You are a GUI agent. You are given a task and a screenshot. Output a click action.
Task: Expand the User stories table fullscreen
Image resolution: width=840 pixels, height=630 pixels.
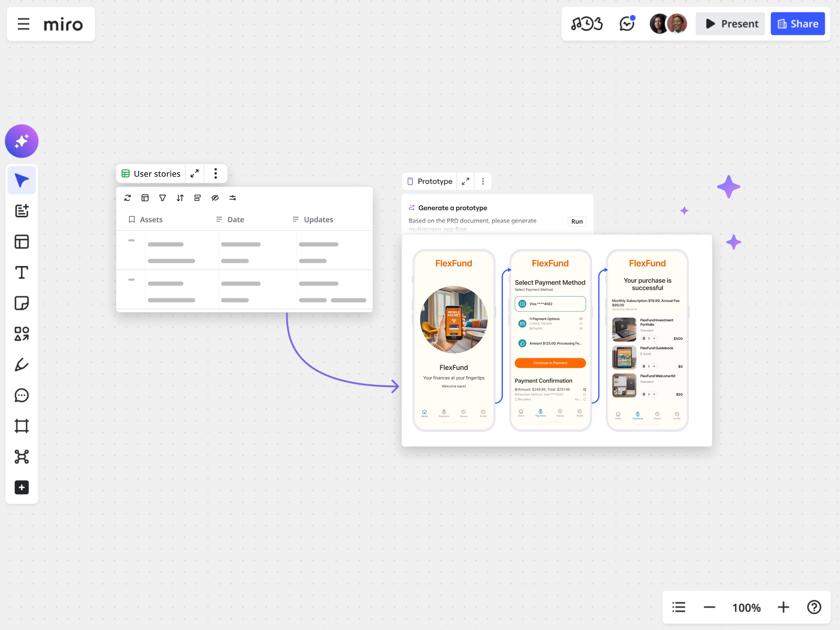(195, 174)
